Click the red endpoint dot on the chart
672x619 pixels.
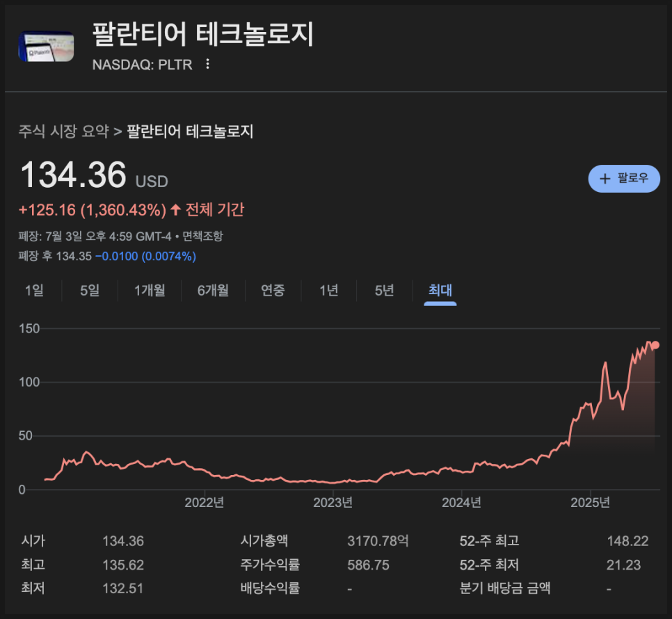pyautogui.click(x=655, y=345)
